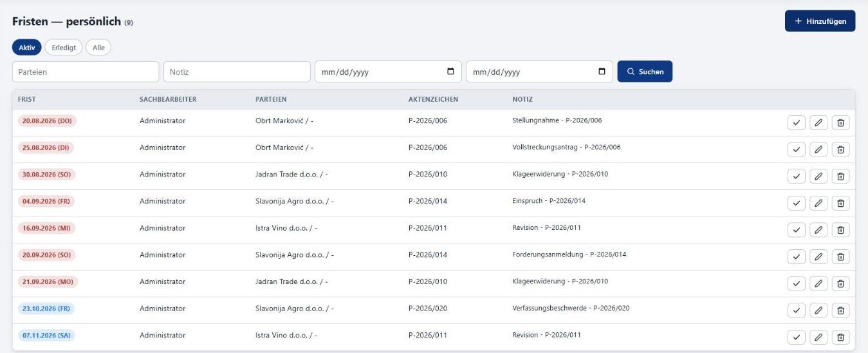Show the Erledigt deadlines tab
The height and width of the screenshot is (353, 868).
click(64, 47)
